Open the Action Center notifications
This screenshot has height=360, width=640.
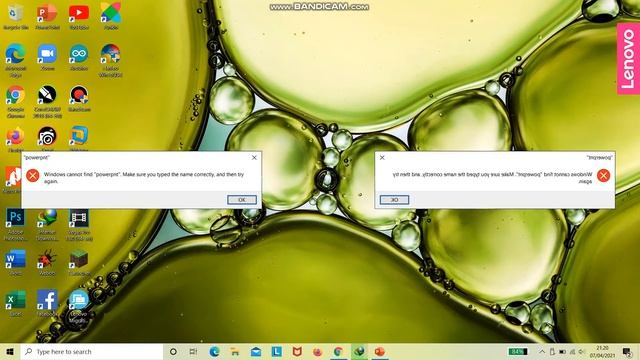pyautogui.click(x=627, y=351)
